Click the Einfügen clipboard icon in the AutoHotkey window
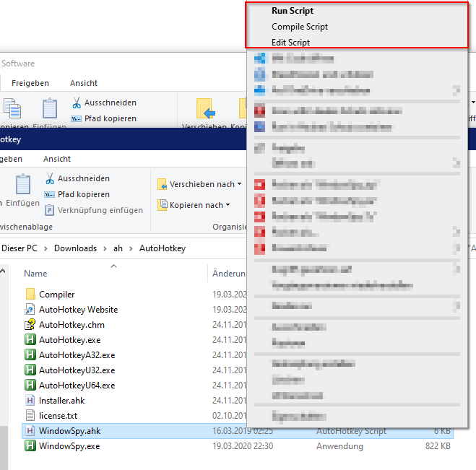Screen dimensions: 476x470 click(x=23, y=184)
